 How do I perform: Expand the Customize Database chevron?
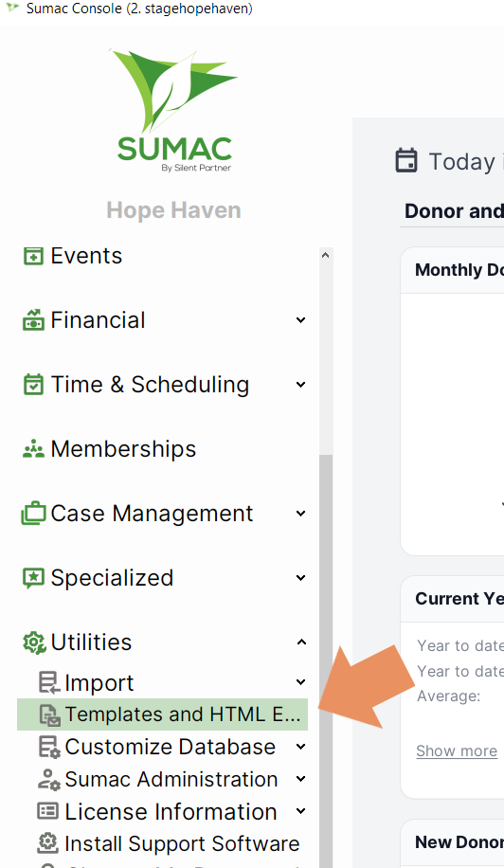click(300, 747)
